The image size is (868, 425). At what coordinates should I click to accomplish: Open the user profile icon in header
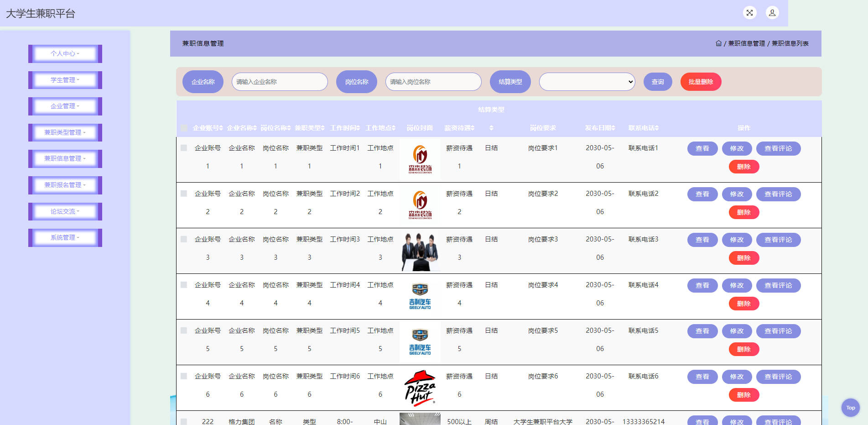[x=772, y=13]
